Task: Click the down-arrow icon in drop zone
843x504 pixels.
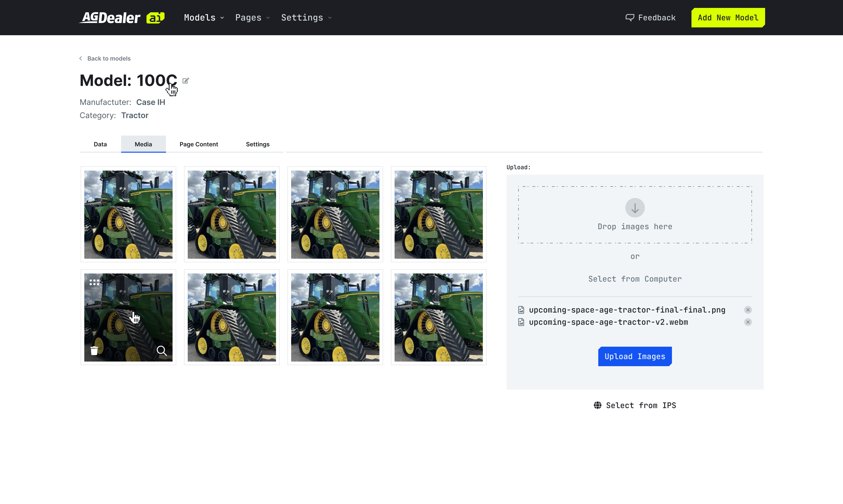Action: pyautogui.click(x=635, y=208)
